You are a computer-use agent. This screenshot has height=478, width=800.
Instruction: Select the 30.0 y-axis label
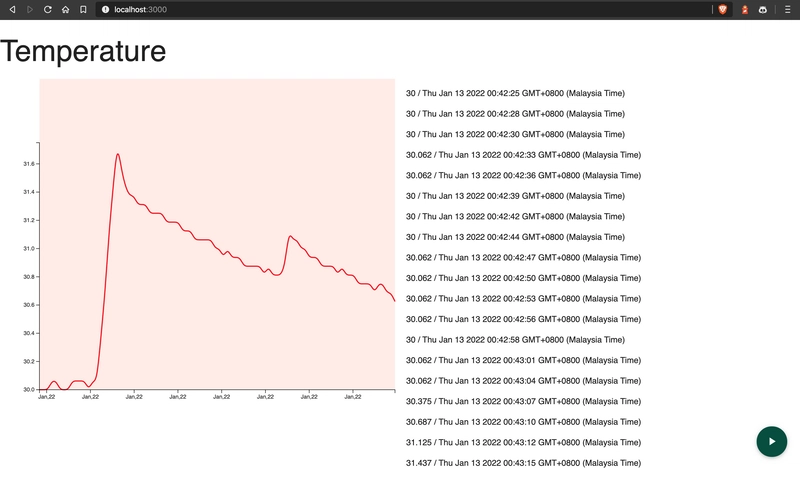point(29,389)
